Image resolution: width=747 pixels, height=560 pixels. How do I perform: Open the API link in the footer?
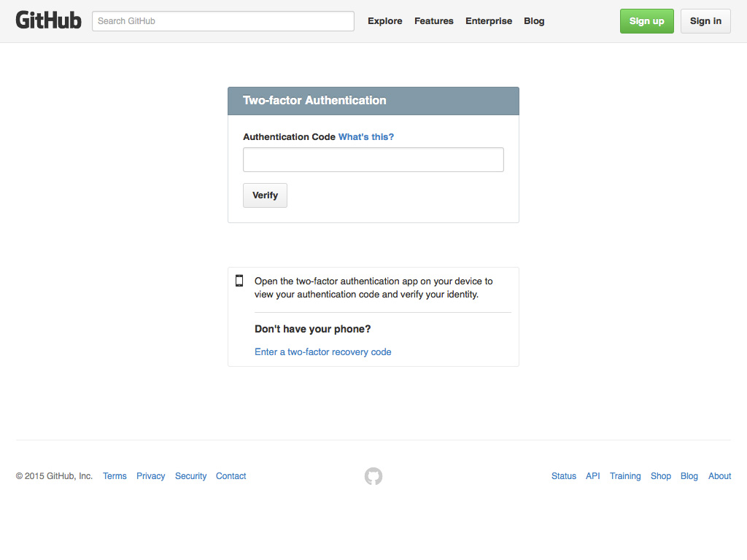592,475
